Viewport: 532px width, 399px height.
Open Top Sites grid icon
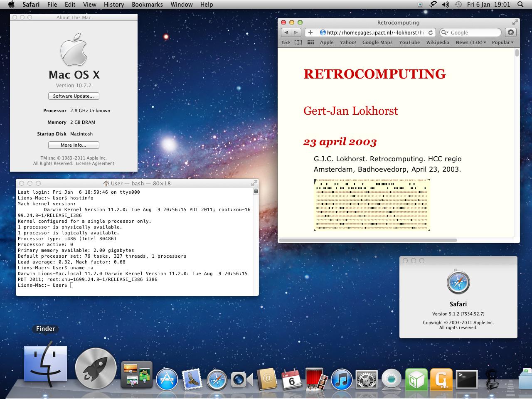[310, 42]
